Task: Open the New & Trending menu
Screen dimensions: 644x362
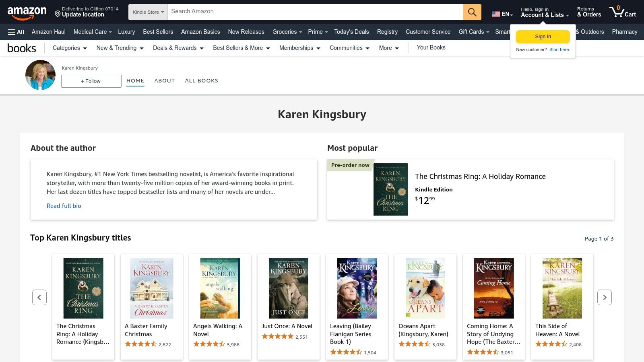Action: tap(120, 48)
